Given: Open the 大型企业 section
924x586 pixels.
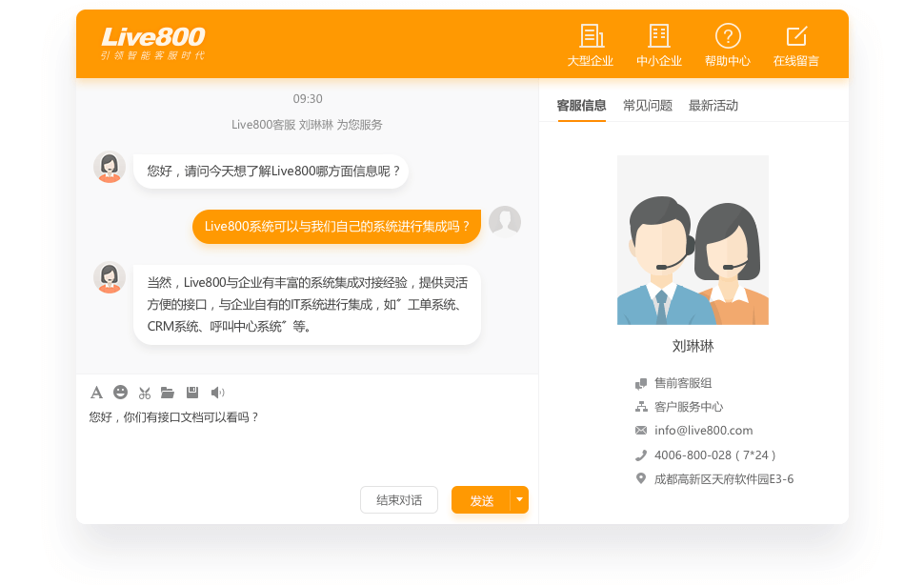Looking at the screenshot, I should pyautogui.click(x=593, y=43).
